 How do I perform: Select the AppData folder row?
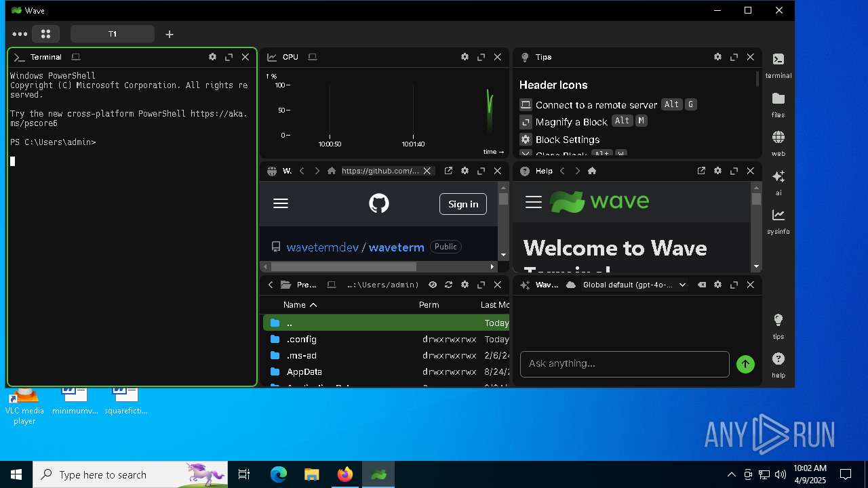(x=386, y=371)
